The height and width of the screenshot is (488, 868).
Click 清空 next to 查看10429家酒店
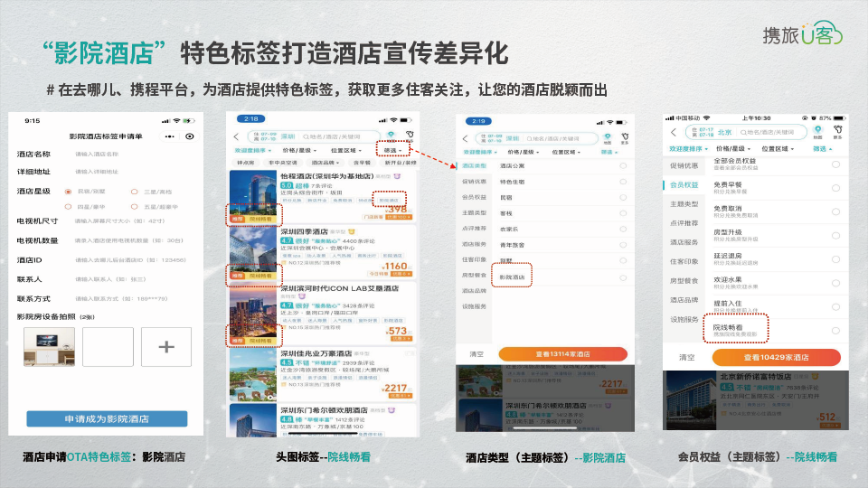click(x=687, y=358)
